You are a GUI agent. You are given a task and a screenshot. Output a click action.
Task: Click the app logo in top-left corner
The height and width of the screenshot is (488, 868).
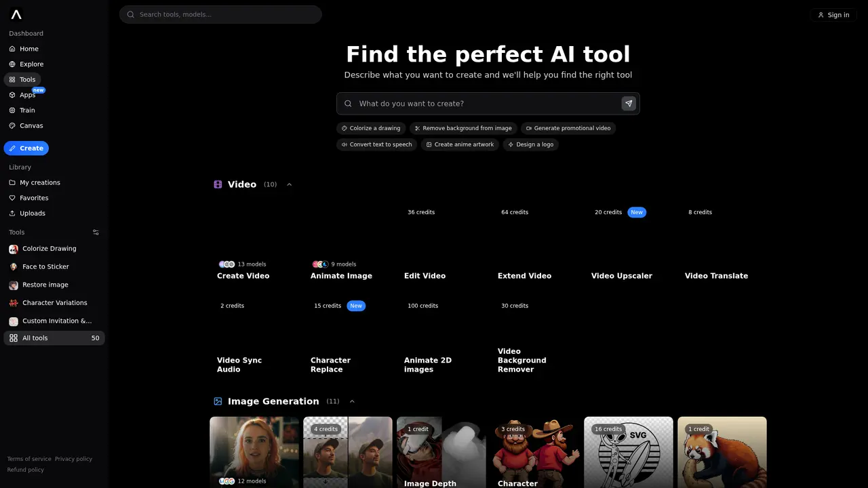click(16, 14)
